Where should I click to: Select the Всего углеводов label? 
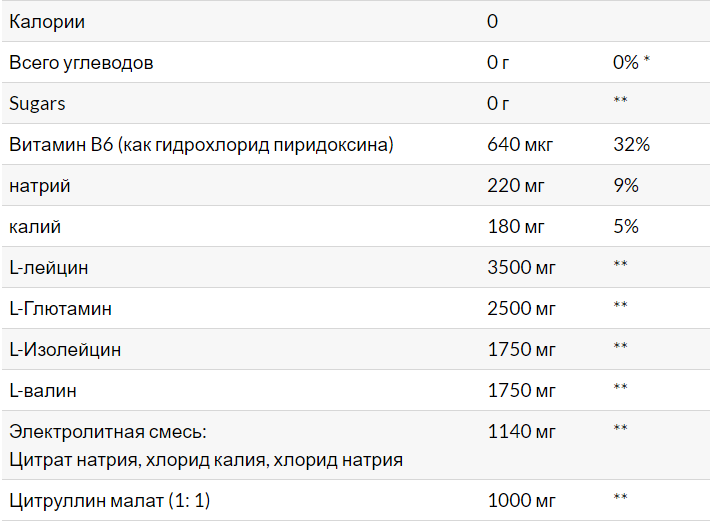coord(81,62)
